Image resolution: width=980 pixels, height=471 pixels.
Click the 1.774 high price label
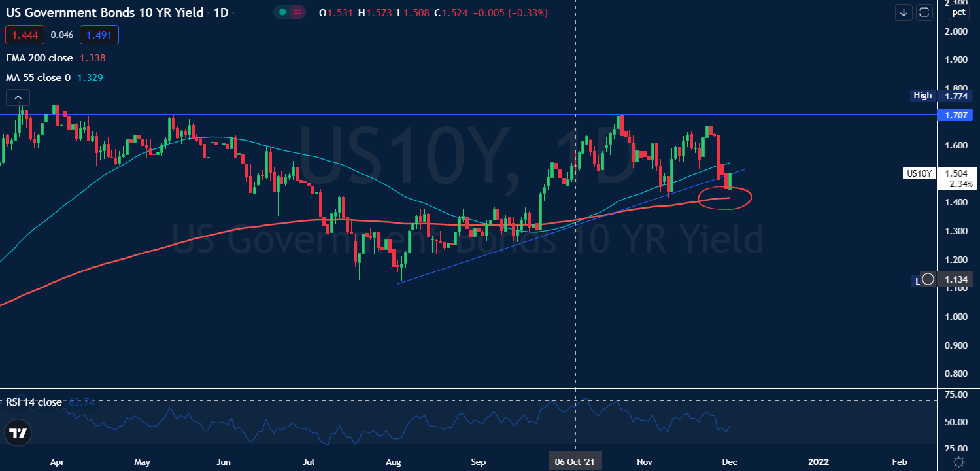click(x=954, y=96)
